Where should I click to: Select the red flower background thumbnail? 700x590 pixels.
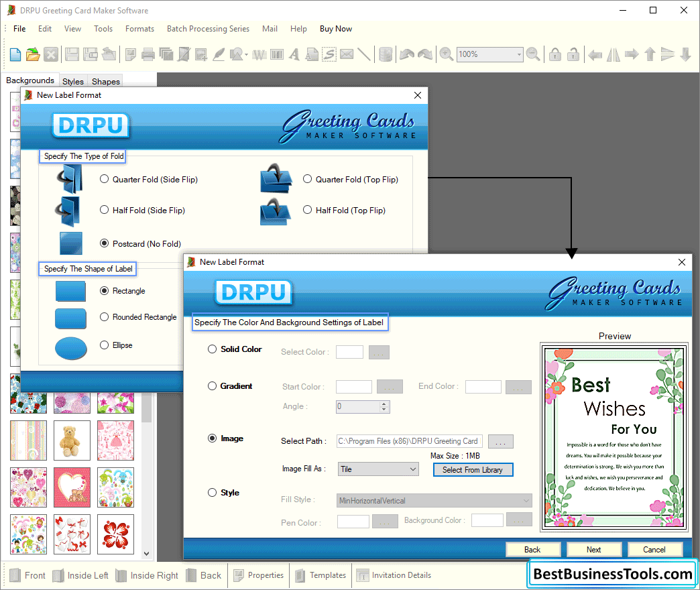pyautogui.click(x=115, y=534)
